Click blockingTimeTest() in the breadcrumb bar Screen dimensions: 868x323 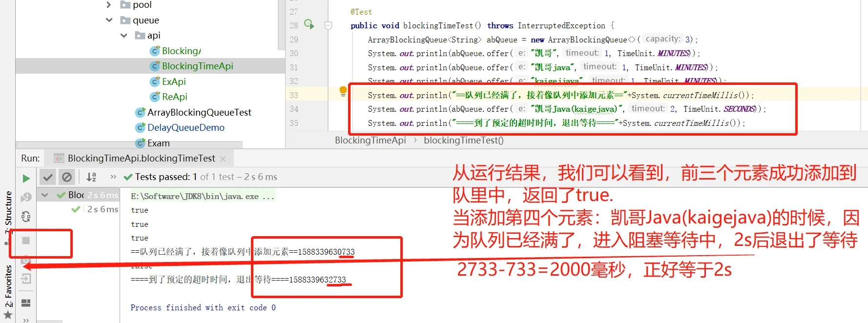(x=463, y=141)
